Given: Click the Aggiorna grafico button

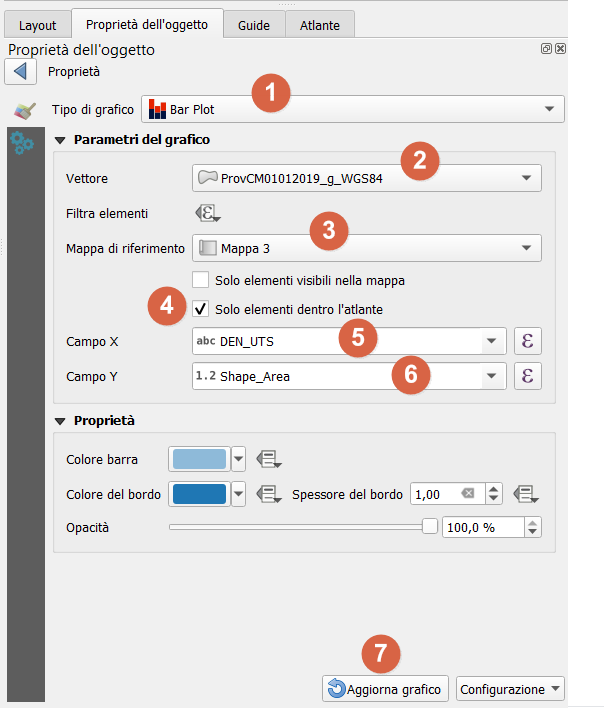Looking at the screenshot, I should point(385,689).
